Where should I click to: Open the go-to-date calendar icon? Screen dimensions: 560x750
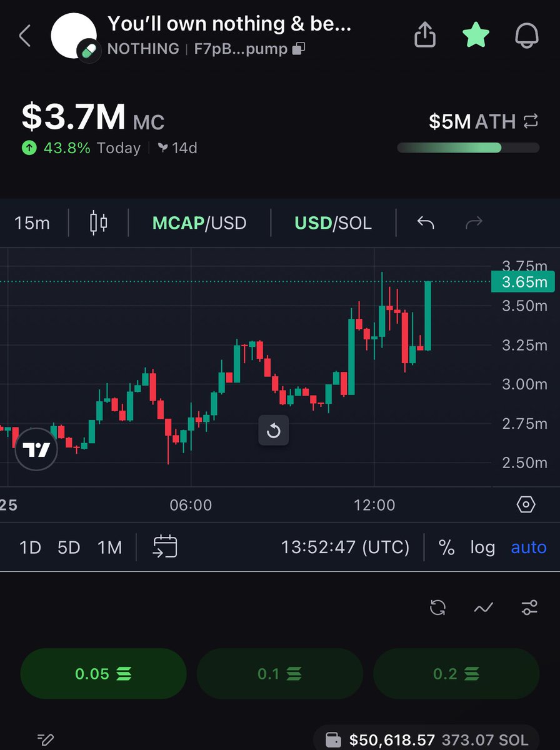165,547
